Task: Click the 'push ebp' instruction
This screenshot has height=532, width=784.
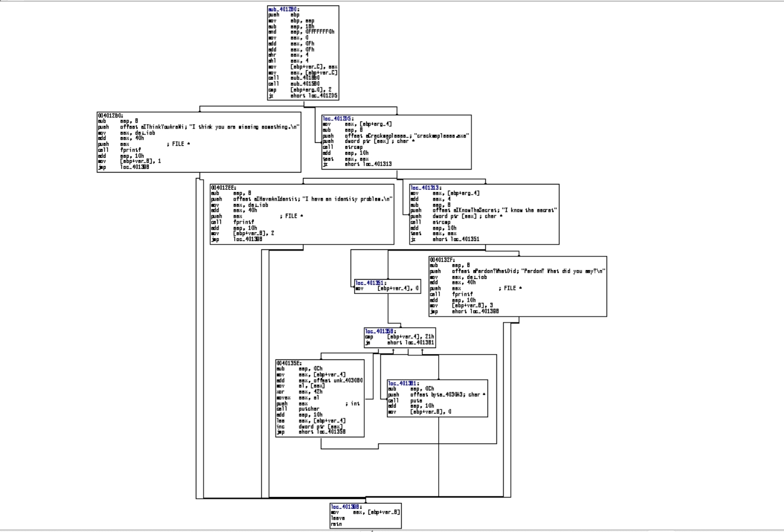Action: tap(283, 15)
